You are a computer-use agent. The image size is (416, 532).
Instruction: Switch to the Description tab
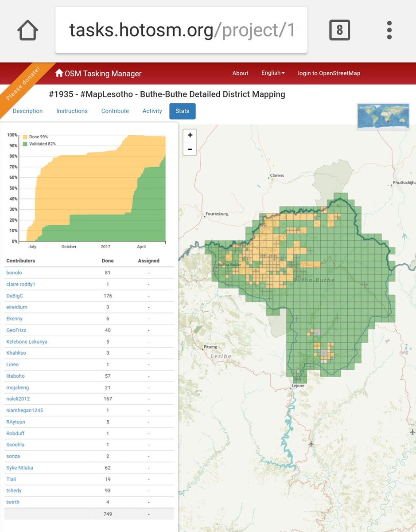point(27,111)
